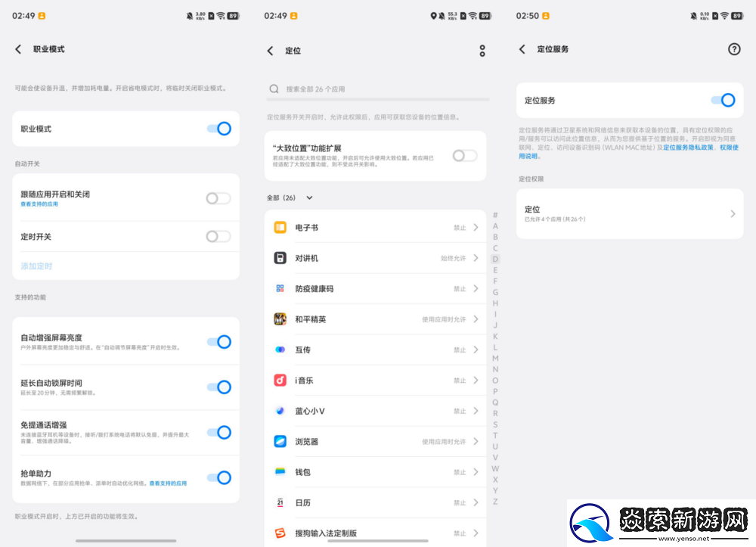The image size is (756, 547).
Task: Open the help question mark on 定位服务 page
Action: [x=733, y=49]
